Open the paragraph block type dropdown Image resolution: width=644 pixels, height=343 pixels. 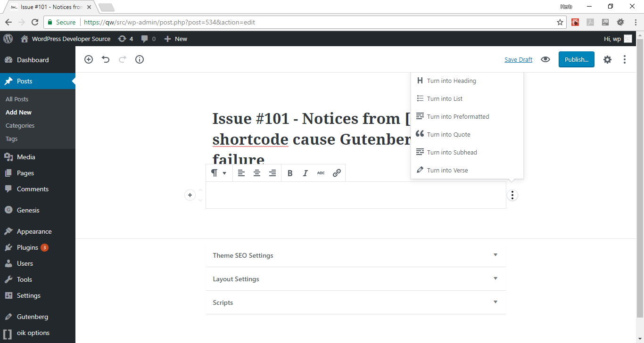pos(218,172)
